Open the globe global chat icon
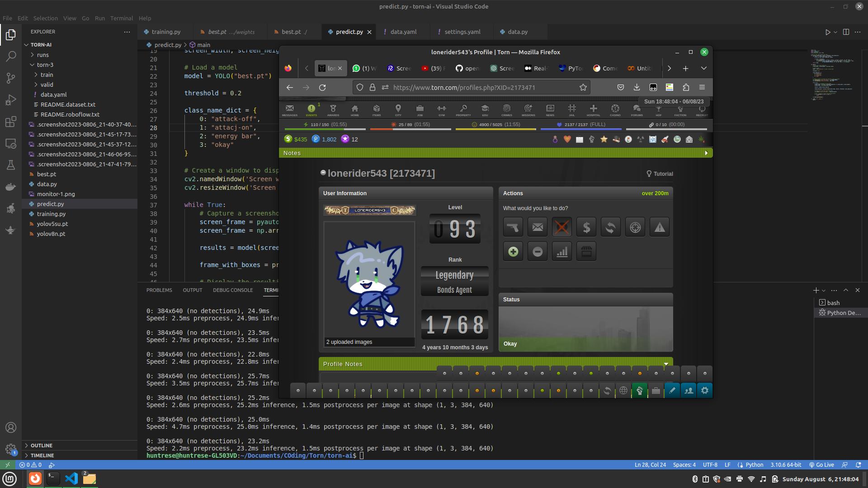 623,390
